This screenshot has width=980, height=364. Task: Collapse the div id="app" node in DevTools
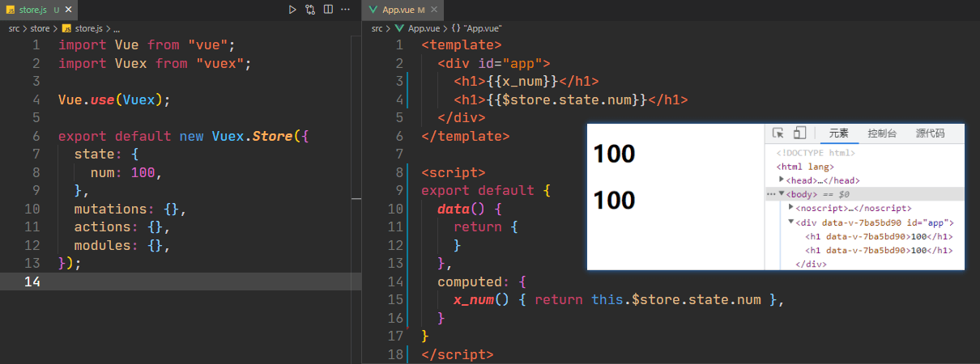point(790,222)
